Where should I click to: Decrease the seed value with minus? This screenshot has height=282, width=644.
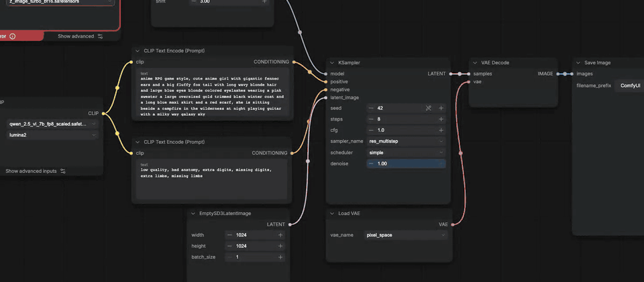pyautogui.click(x=371, y=109)
